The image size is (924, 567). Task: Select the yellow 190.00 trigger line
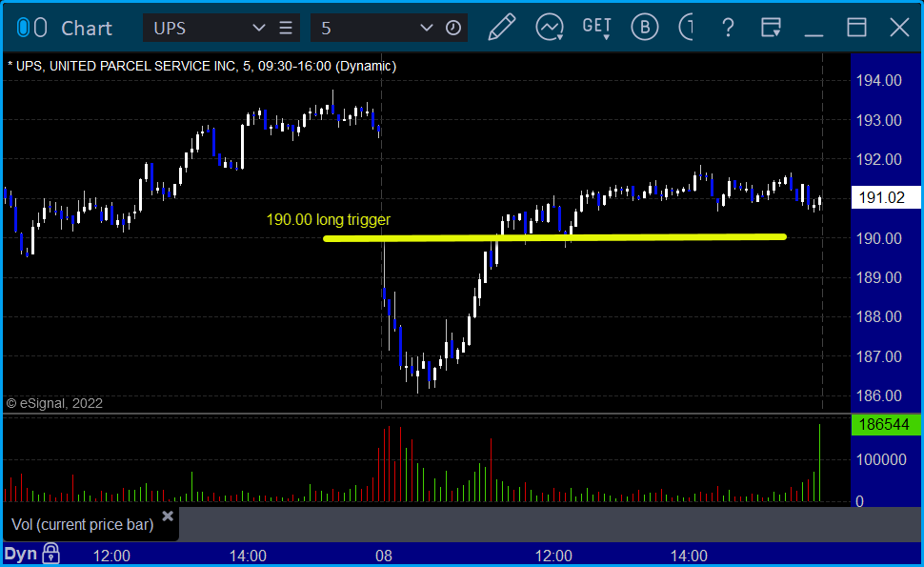click(554, 237)
